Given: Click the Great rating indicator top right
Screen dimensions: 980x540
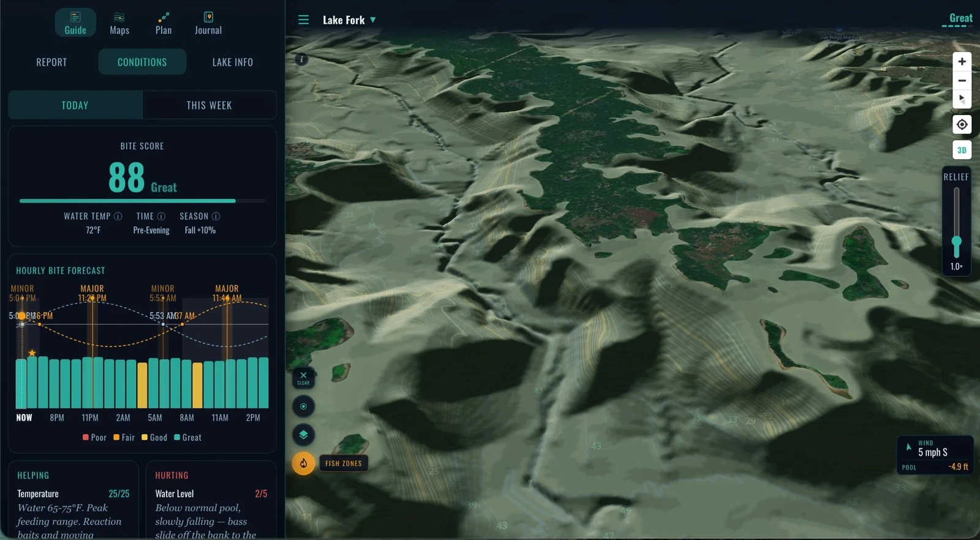Looking at the screenshot, I should click(959, 19).
